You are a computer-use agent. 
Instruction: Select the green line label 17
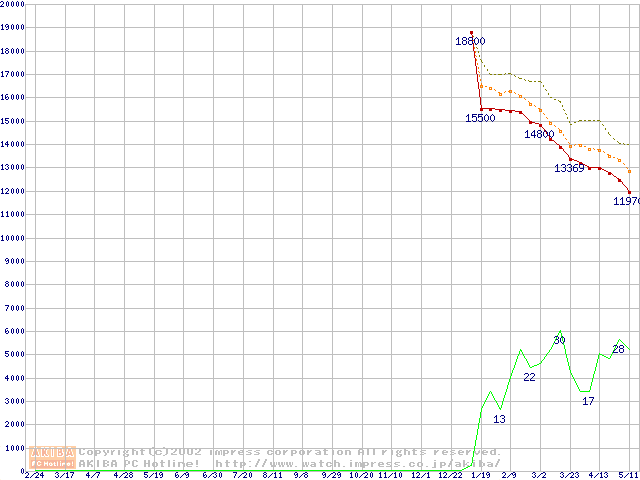click(588, 401)
